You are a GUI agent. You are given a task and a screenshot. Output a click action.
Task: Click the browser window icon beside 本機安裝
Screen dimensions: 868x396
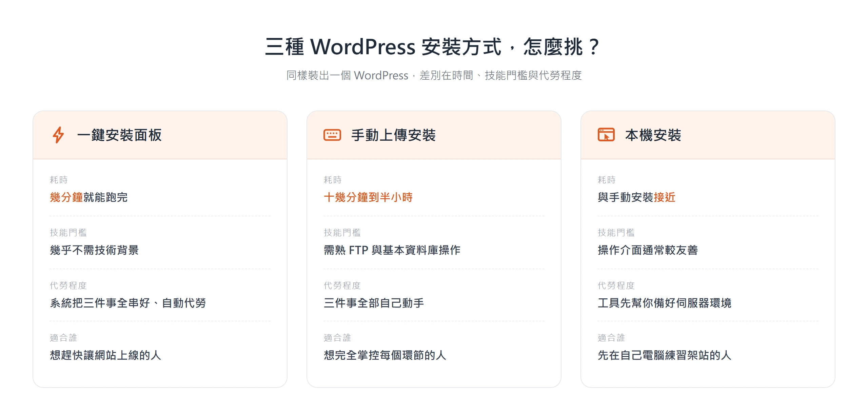point(606,135)
